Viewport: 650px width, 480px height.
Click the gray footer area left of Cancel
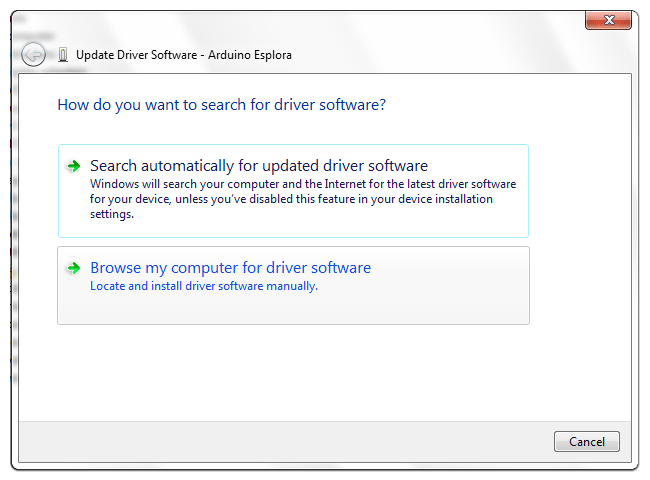(280, 441)
